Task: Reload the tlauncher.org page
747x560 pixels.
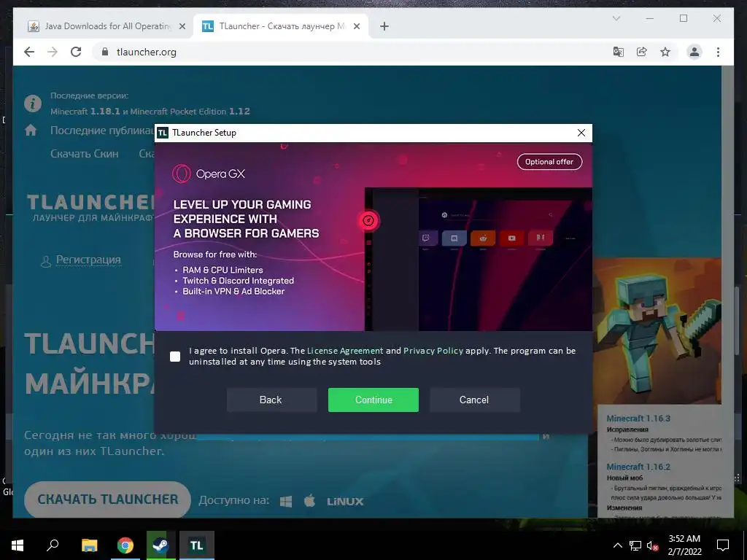Action: coord(76,52)
